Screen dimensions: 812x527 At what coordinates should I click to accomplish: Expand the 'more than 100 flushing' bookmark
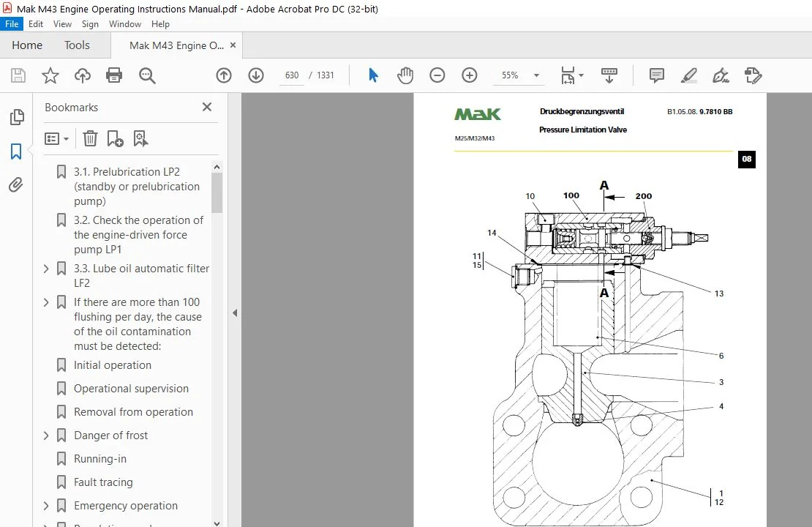click(46, 302)
